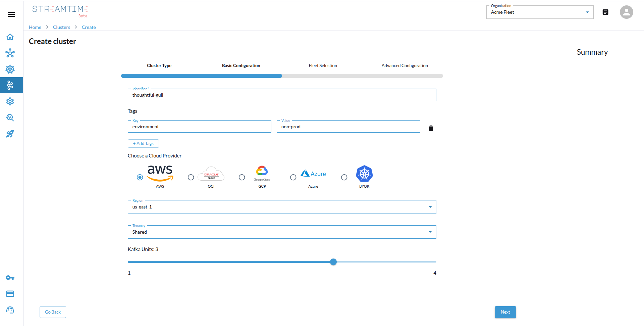644x326 pixels.
Task: Click the slider minimum label 1
Action: pyautogui.click(x=129, y=273)
